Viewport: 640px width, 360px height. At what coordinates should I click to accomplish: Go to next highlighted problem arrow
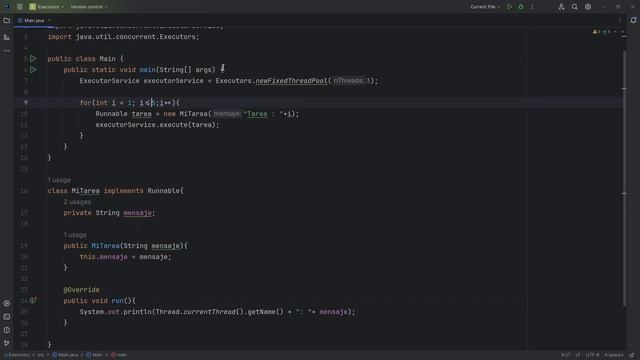point(622,31)
